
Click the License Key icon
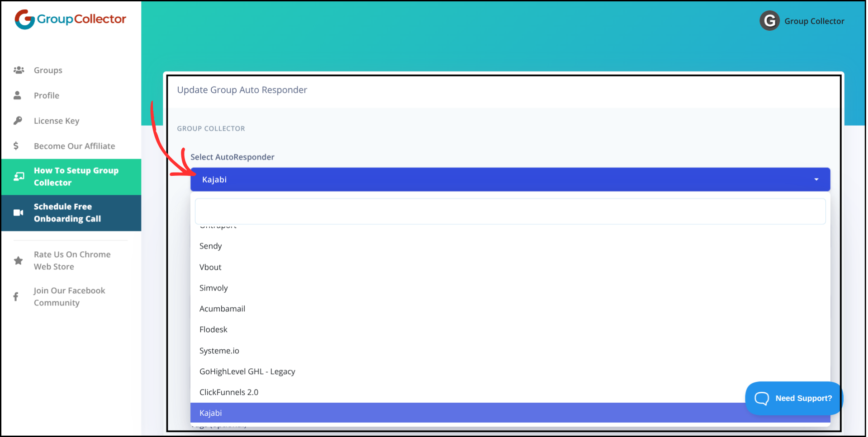[18, 121]
